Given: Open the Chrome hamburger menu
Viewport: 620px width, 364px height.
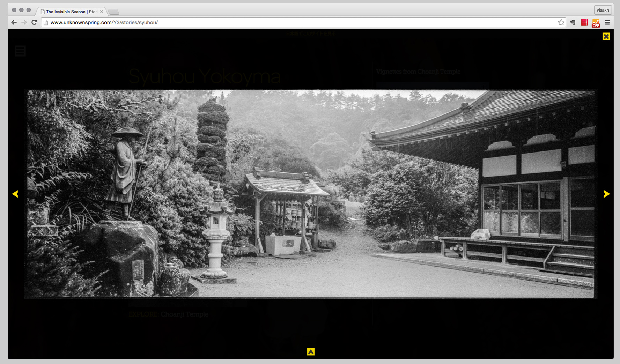Looking at the screenshot, I should [607, 22].
